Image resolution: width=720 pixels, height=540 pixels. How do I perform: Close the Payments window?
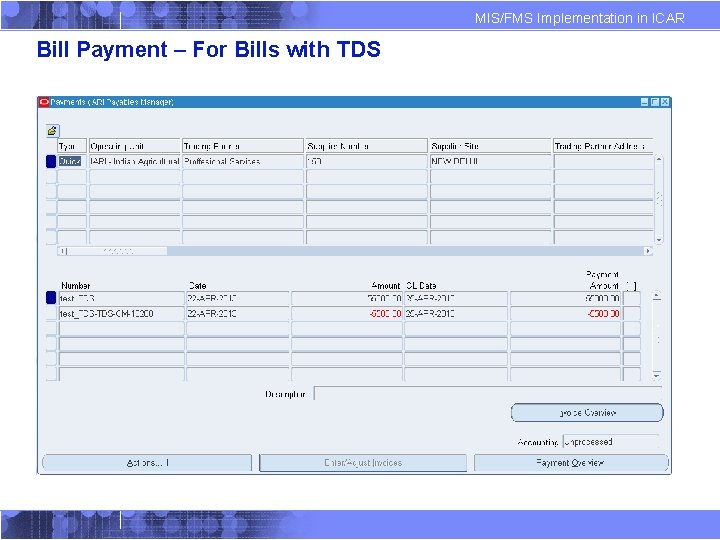click(665, 102)
